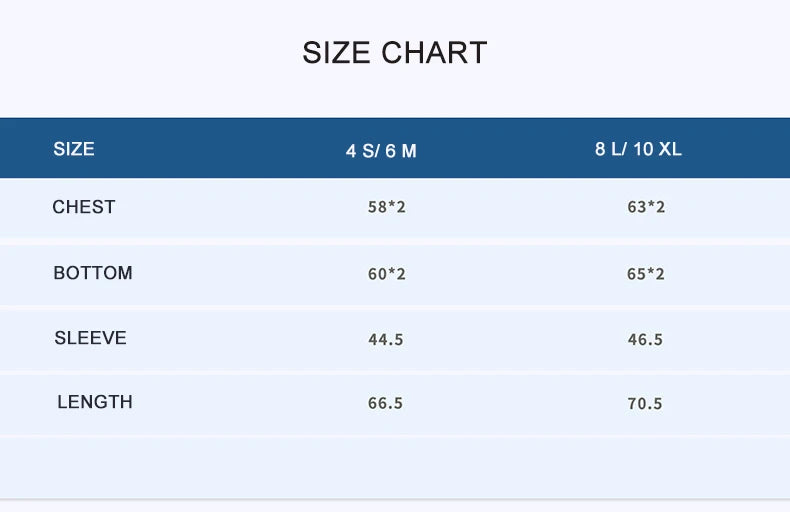Select the "10 XL" size in the header
Image resolution: width=790 pixels, height=512 pixels.
pyautogui.click(x=657, y=149)
